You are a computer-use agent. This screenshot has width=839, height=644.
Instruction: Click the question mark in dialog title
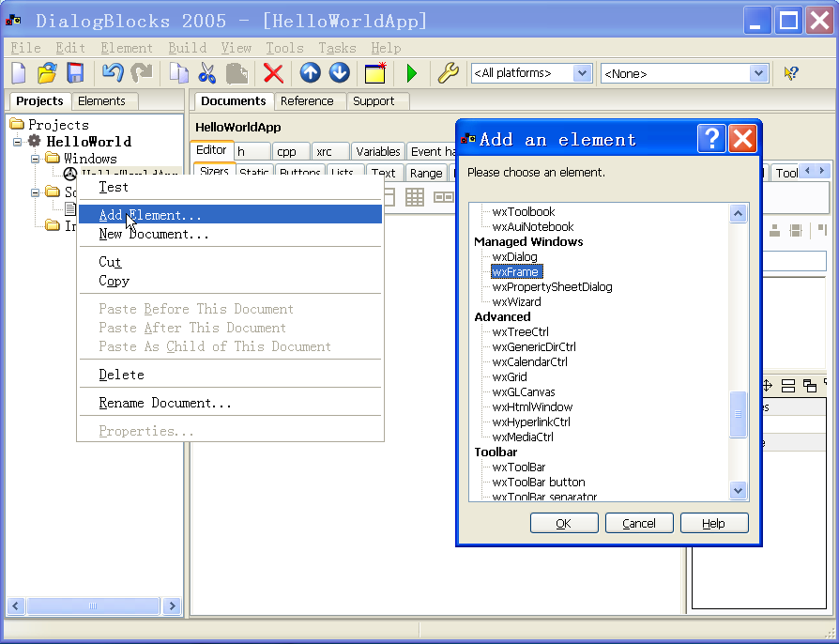click(711, 139)
